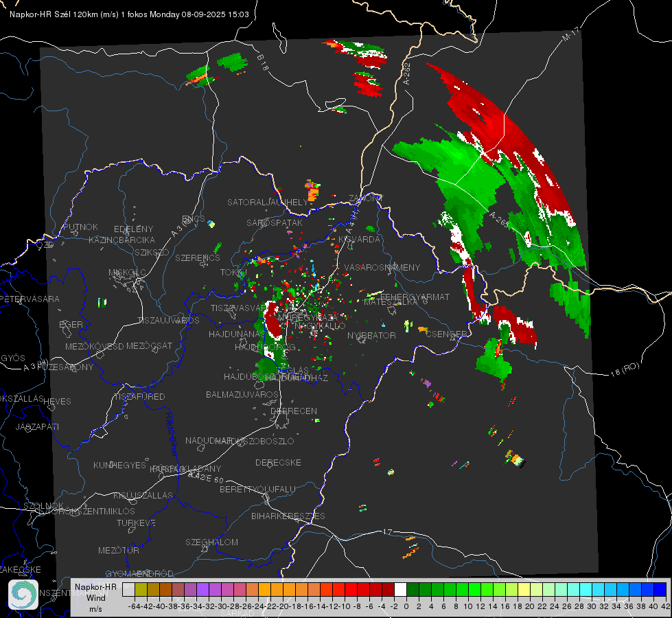This screenshot has height=618, width=672.
Task: Click the FEHÉRGYARMAT city label
Action: click(x=415, y=297)
